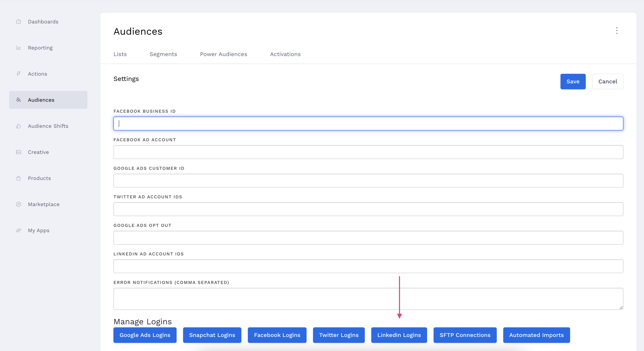This screenshot has width=644, height=351.
Task: Select the Twitter Ad Account IDs field
Action: click(x=368, y=209)
